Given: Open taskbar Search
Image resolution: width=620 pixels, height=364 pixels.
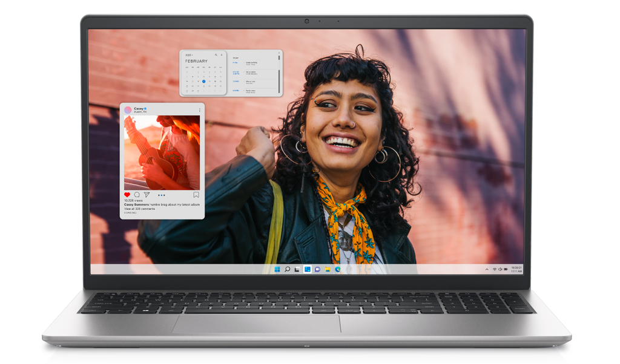Looking at the screenshot, I should (287, 269).
